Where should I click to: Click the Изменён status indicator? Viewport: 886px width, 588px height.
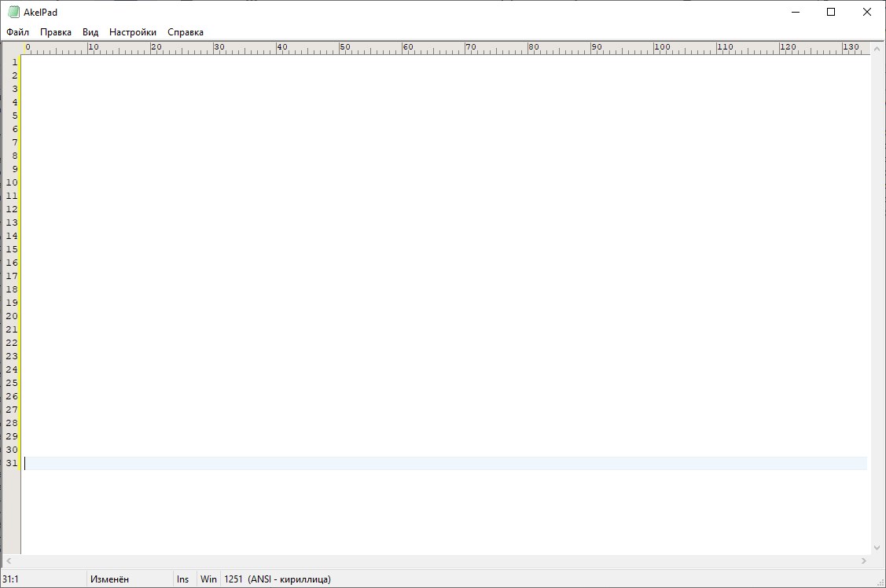pos(109,579)
